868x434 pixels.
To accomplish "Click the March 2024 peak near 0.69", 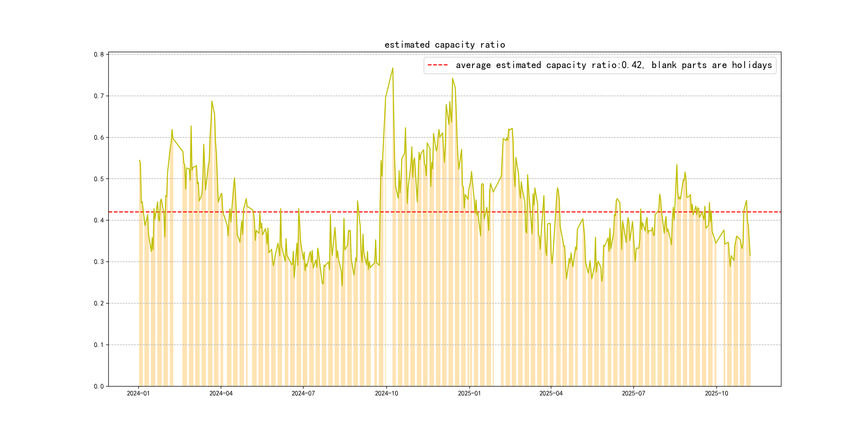I will click(x=212, y=101).
